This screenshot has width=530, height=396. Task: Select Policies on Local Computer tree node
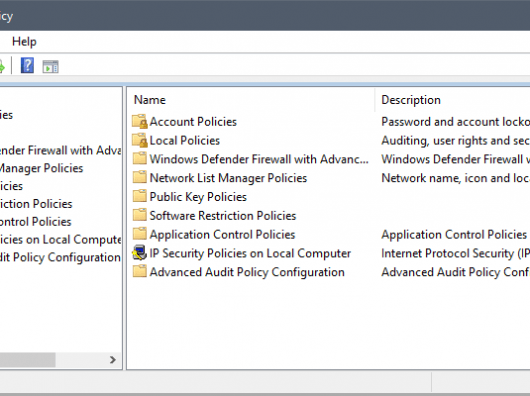(60, 240)
